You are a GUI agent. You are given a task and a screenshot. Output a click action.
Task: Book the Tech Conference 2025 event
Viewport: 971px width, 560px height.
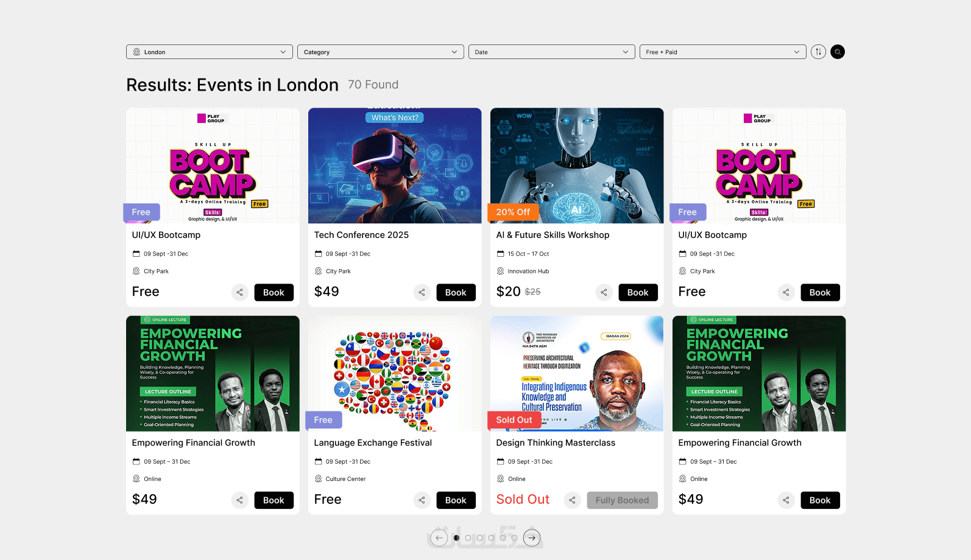click(456, 292)
